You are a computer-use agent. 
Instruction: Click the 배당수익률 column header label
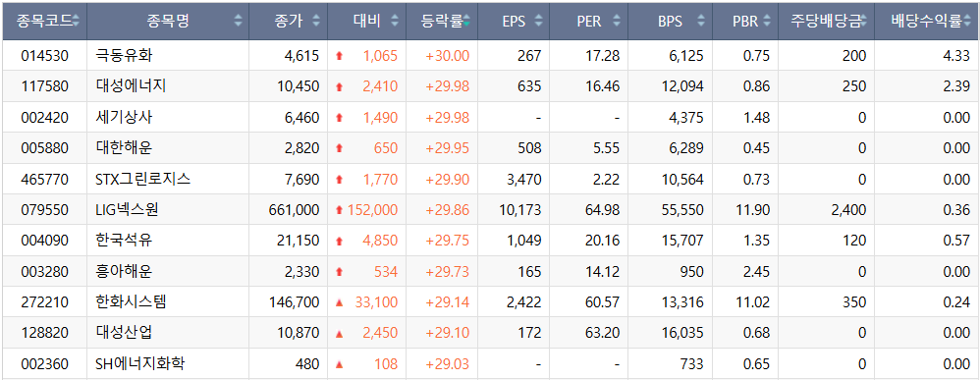point(927,22)
